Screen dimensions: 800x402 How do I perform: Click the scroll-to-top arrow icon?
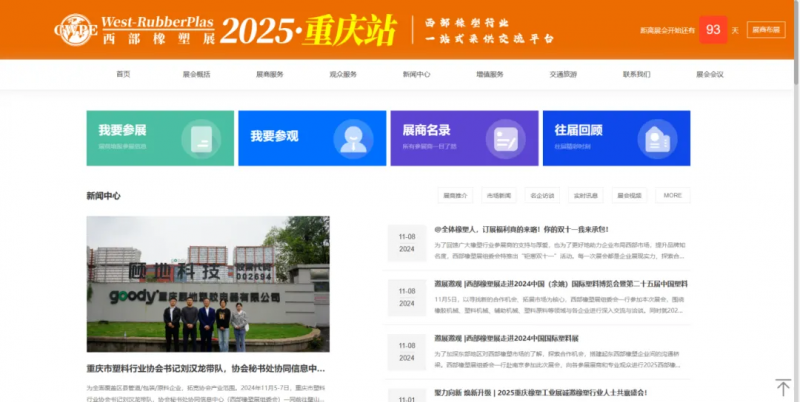[782, 387]
